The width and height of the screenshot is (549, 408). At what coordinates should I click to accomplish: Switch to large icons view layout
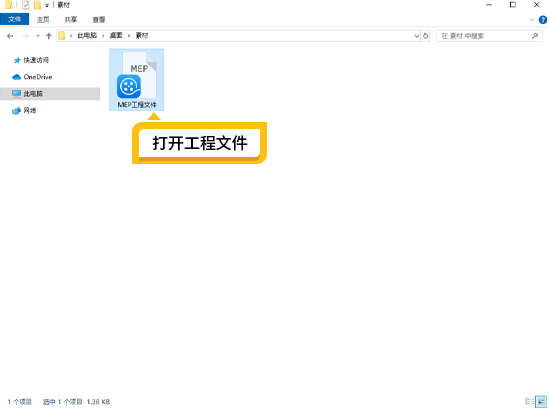[541, 401]
